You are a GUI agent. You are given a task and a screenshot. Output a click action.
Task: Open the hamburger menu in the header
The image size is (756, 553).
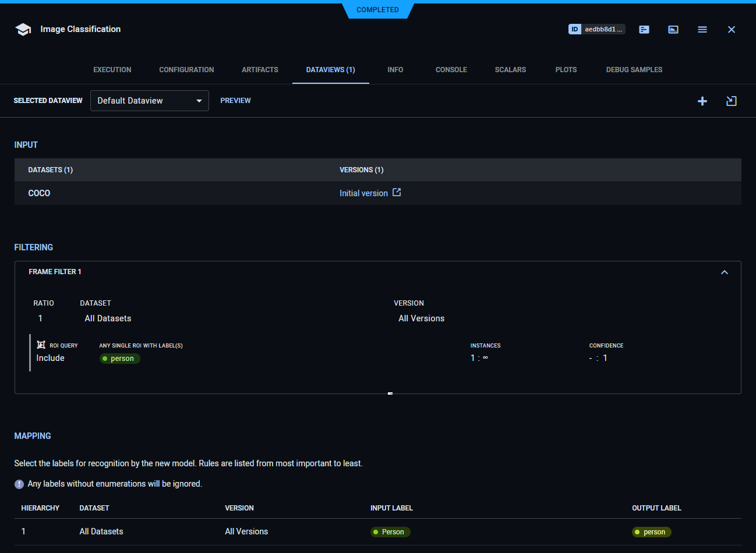tap(702, 29)
